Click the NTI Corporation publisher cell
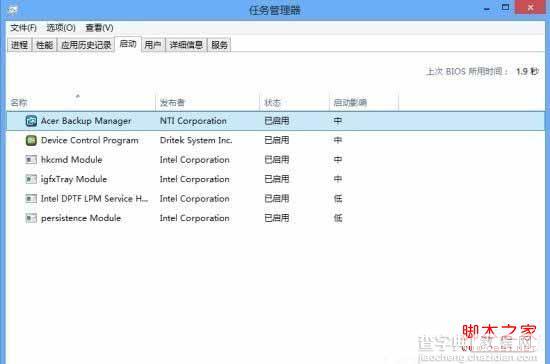This screenshot has width=550, height=364. 193,121
